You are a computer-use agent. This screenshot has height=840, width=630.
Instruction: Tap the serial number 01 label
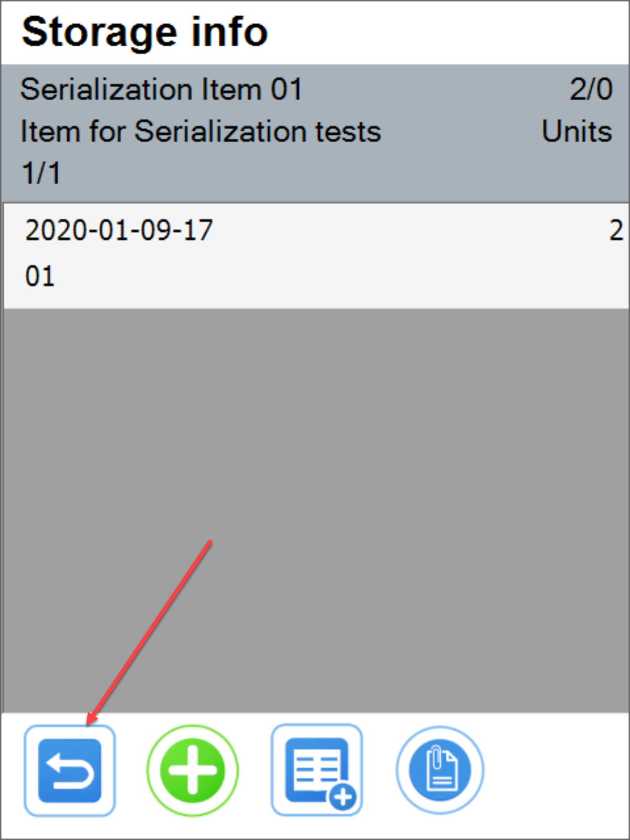(39, 275)
